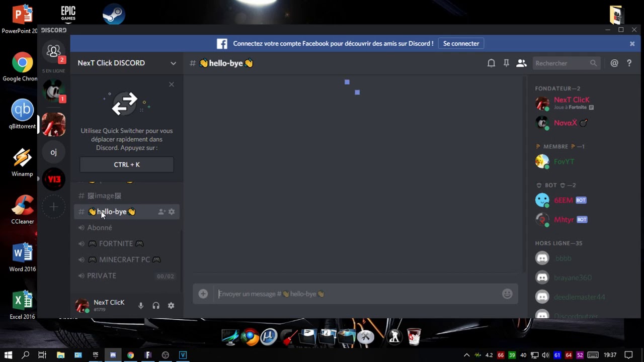Screen dimensions: 644x362
Task: Join the PRIVATE voice channel
Action: point(127,276)
